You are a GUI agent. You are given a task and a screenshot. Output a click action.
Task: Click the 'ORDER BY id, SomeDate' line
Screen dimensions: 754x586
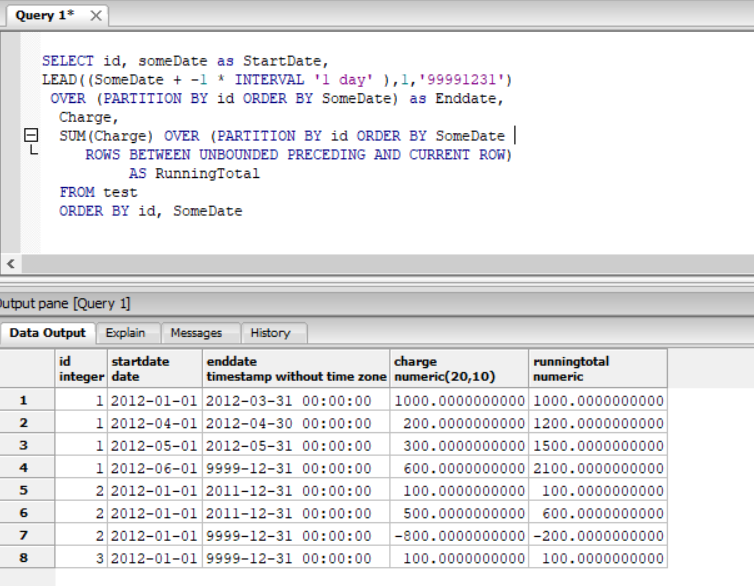(x=151, y=211)
